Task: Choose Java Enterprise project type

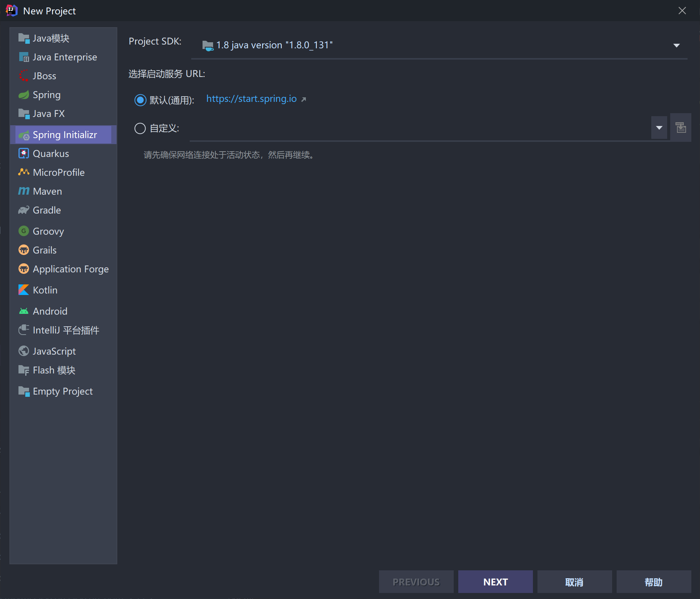Action: tap(63, 57)
